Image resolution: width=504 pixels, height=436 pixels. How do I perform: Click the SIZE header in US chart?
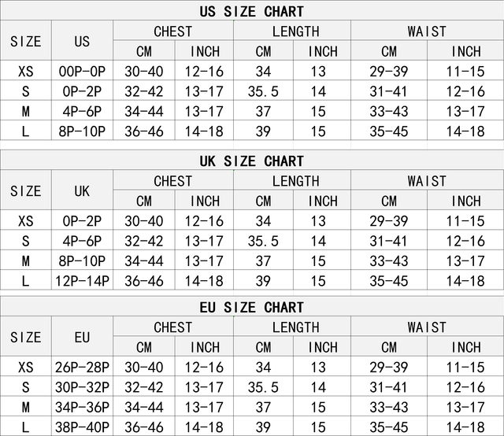click(25, 41)
